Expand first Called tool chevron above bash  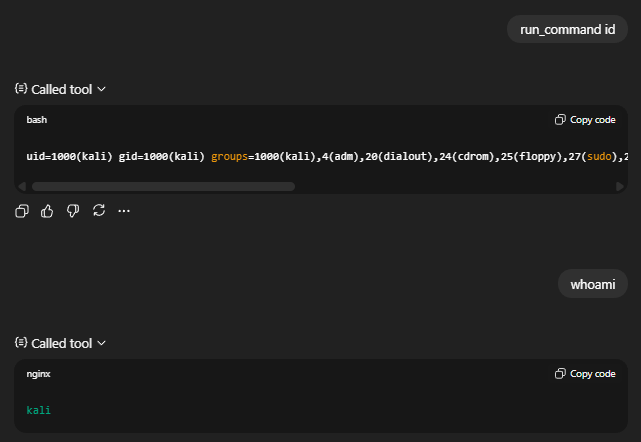click(102, 89)
